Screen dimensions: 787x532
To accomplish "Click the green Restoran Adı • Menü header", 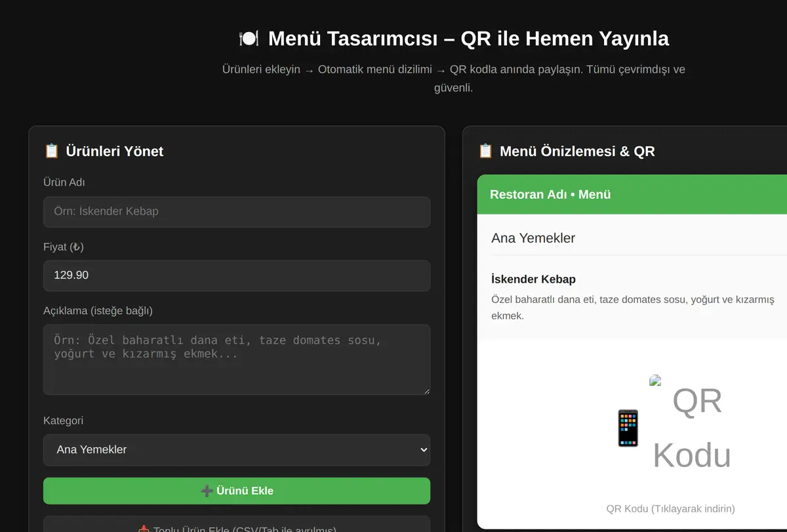I will [632, 194].
